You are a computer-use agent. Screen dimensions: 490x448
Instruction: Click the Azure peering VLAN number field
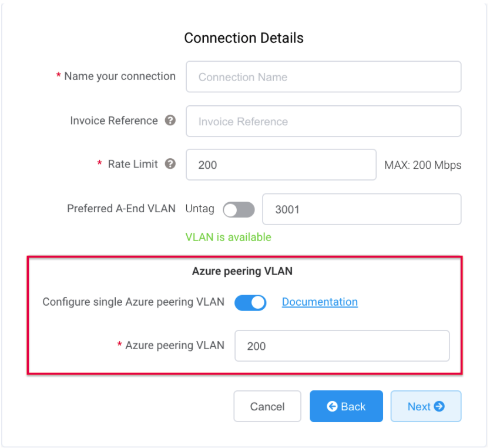(x=342, y=346)
